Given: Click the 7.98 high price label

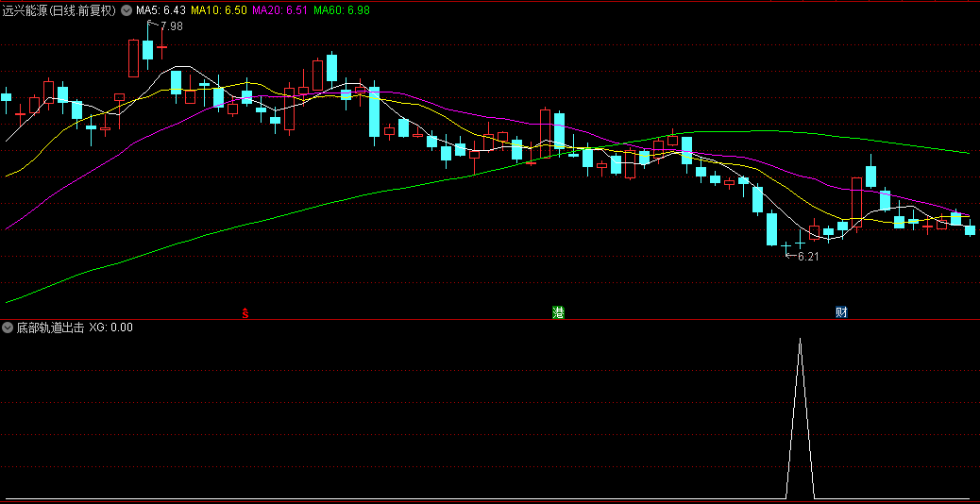Looking at the screenshot, I should click(171, 26).
